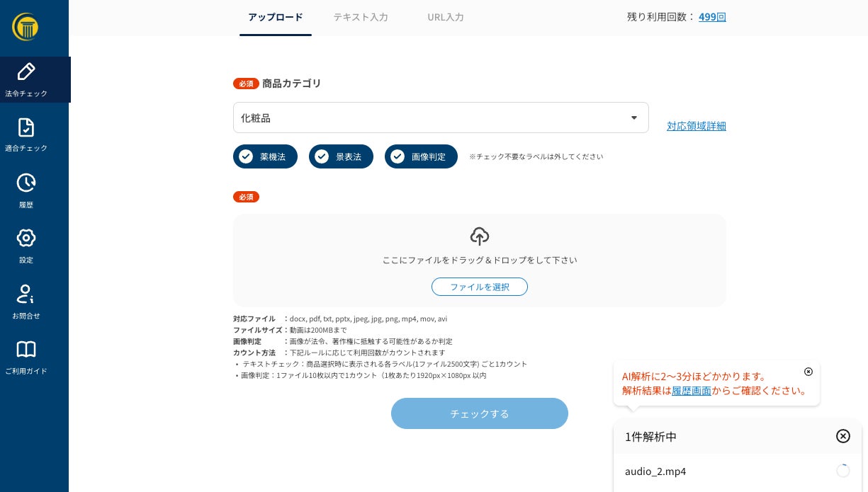
Task: Click the upload cloud icon in drop area
Action: coord(480,236)
